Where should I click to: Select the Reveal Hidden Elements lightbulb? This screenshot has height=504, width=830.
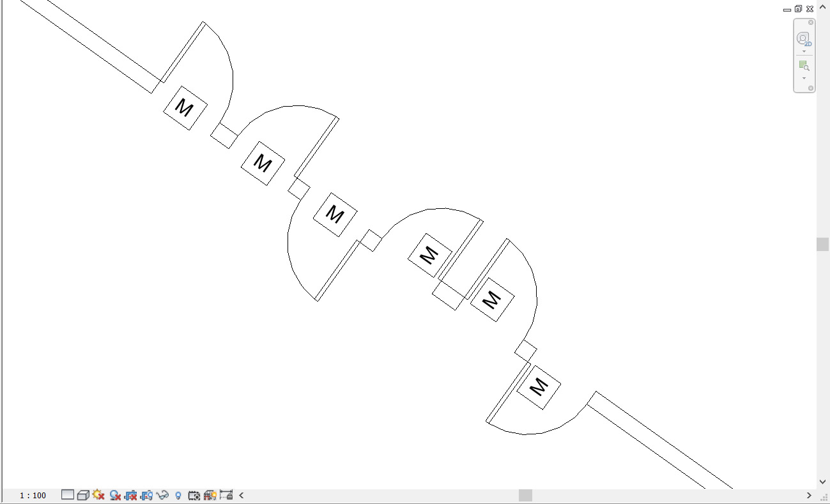tap(178, 495)
